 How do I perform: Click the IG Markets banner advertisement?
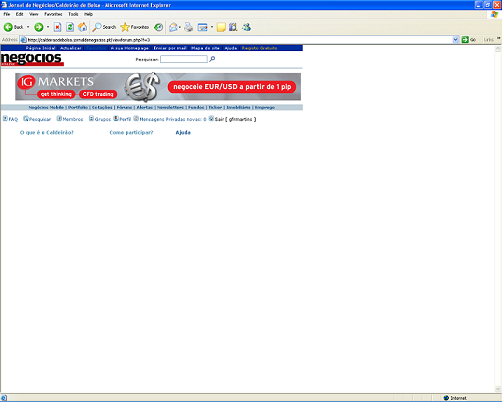click(x=158, y=86)
